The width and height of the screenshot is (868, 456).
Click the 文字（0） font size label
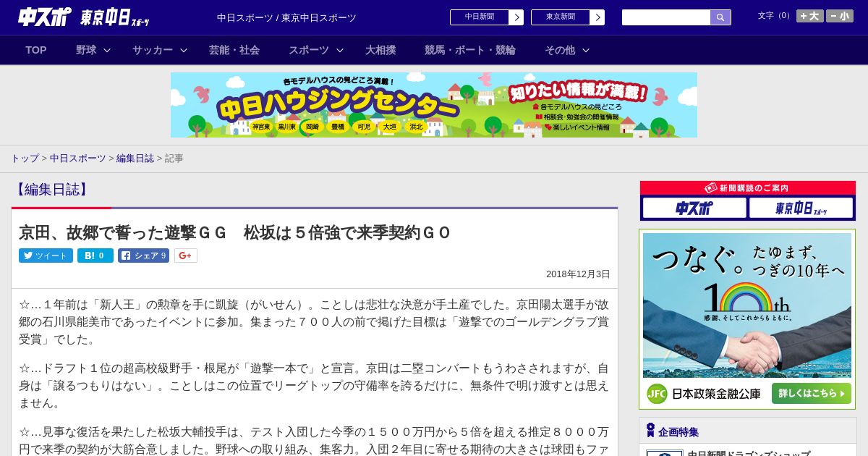tap(775, 16)
